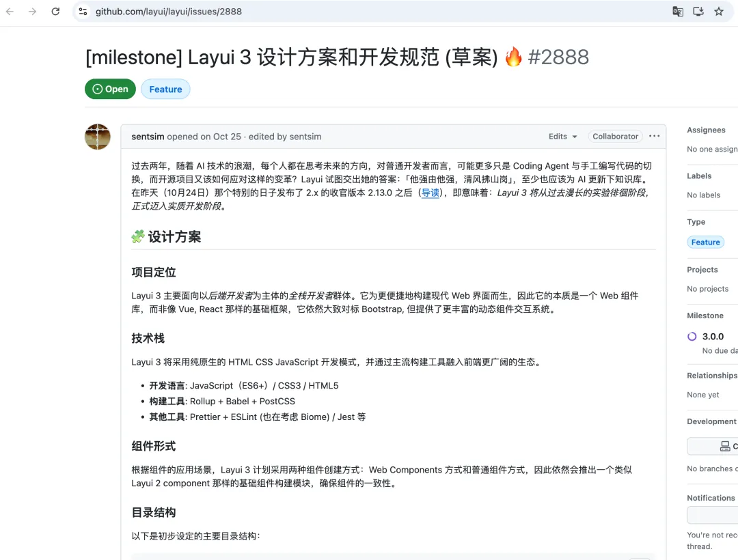Click the green Open status badge

(110, 89)
